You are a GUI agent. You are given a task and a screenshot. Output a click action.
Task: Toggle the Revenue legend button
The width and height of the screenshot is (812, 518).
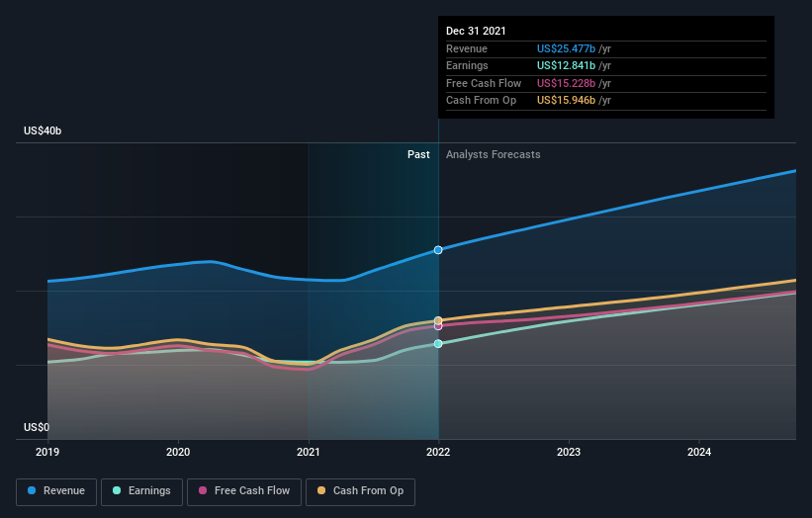(x=56, y=491)
